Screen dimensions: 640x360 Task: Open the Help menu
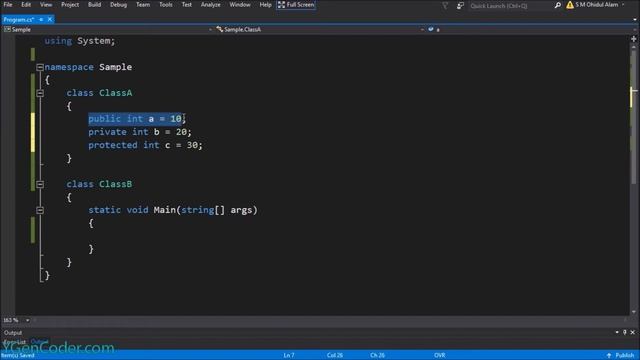265,5
